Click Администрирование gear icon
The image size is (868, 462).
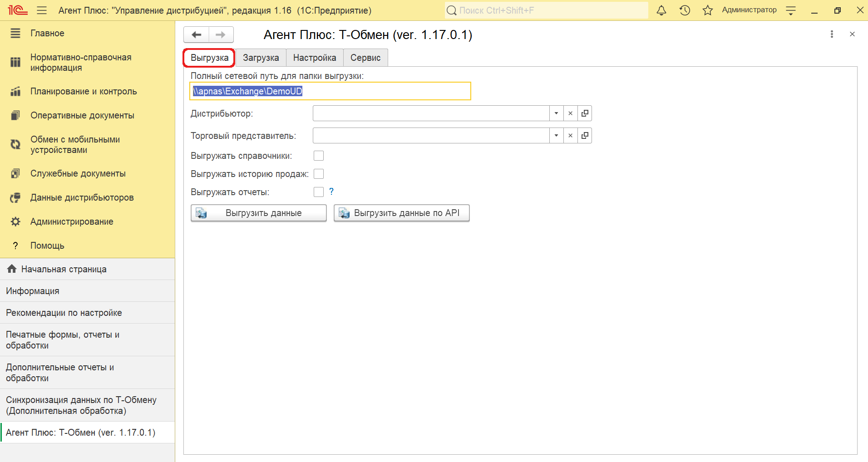(x=15, y=221)
